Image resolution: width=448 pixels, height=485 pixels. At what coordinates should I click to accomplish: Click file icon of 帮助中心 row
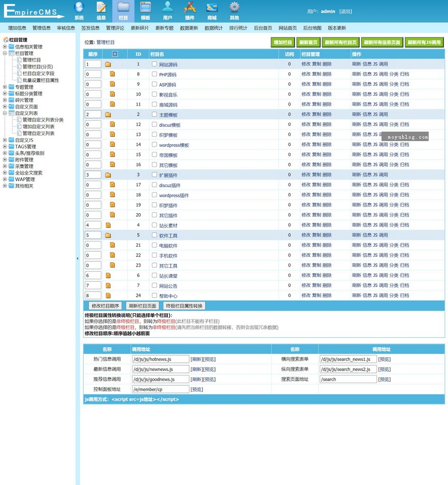[x=108, y=295]
